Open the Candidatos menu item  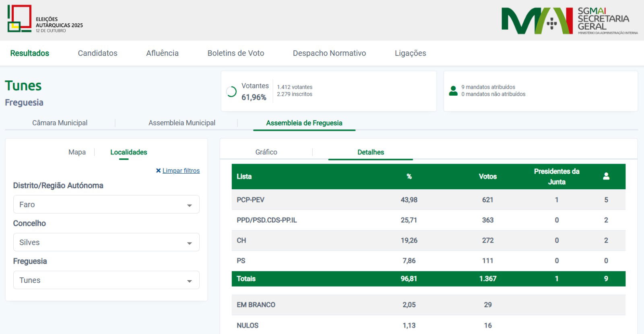click(97, 53)
